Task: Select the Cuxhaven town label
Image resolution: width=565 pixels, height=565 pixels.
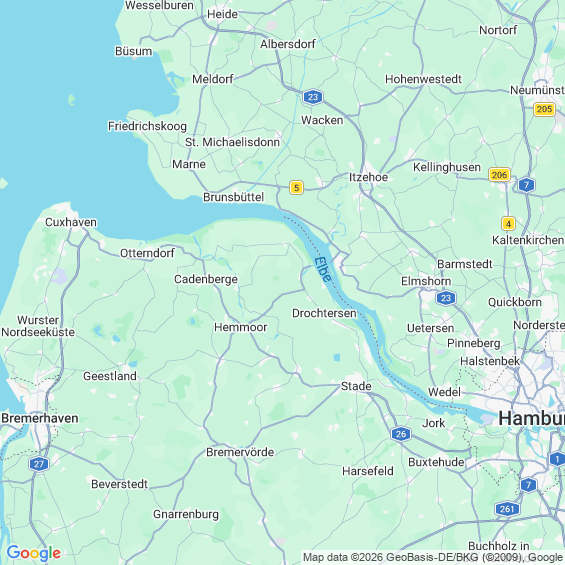Action: (x=71, y=222)
